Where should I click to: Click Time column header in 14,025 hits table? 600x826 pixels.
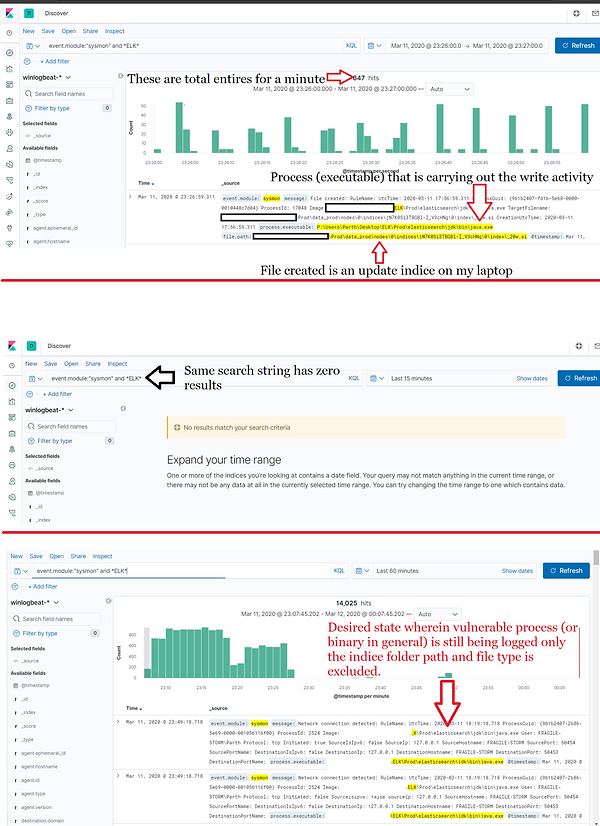tap(133, 708)
